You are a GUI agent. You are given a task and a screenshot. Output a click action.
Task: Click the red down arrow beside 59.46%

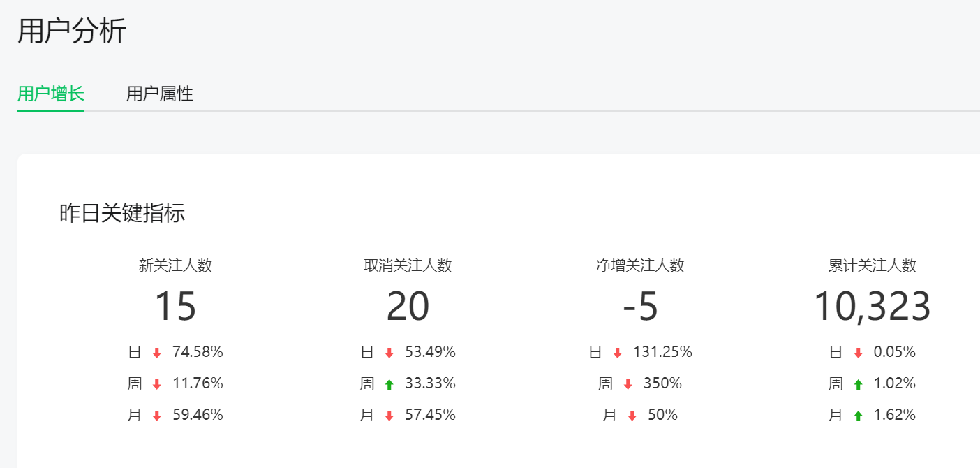point(157,416)
